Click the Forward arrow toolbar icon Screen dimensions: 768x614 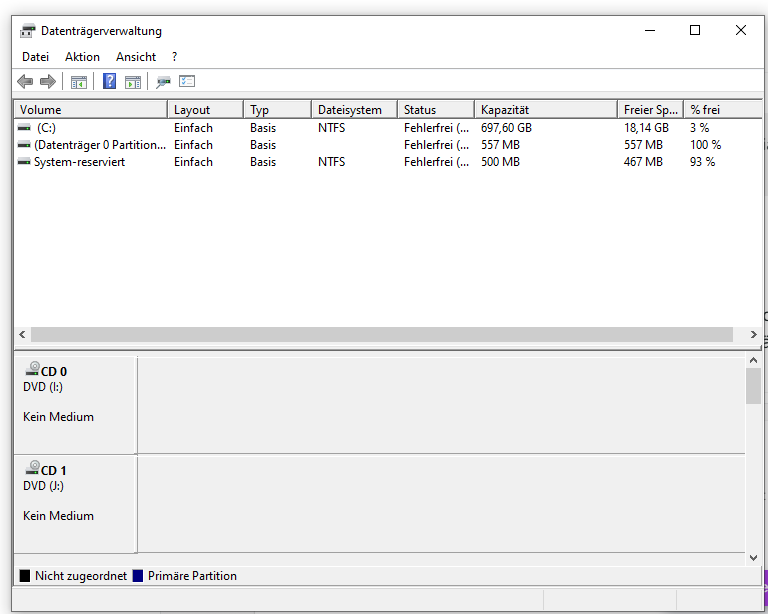pyautogui.click(x=48, y=81)
